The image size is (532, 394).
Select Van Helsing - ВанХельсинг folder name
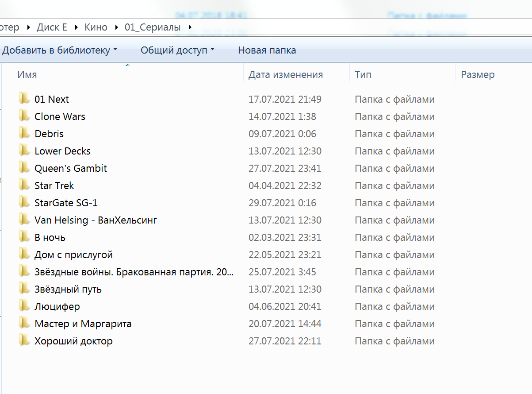[96, 220]
